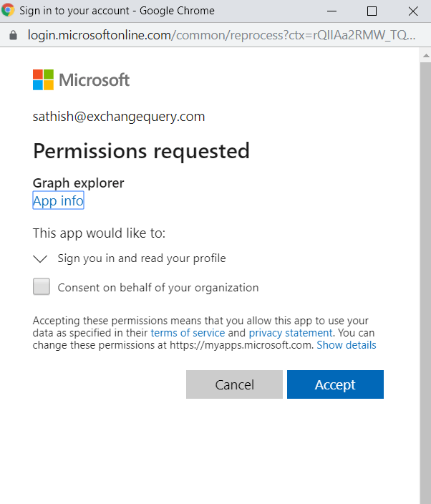Expand the sign-in permission chevron
The width and height of the screenshot is (431, 504).
(40, 258)
